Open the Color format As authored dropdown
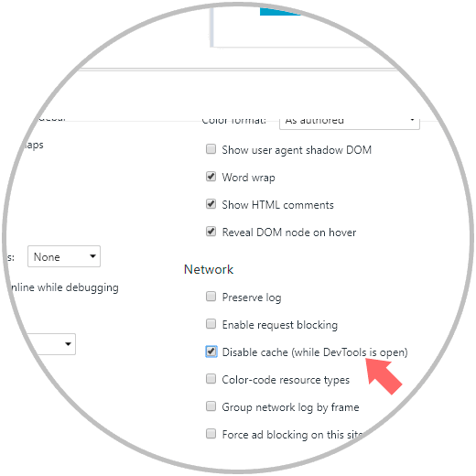The image size is (476, 476). [350, 122]
